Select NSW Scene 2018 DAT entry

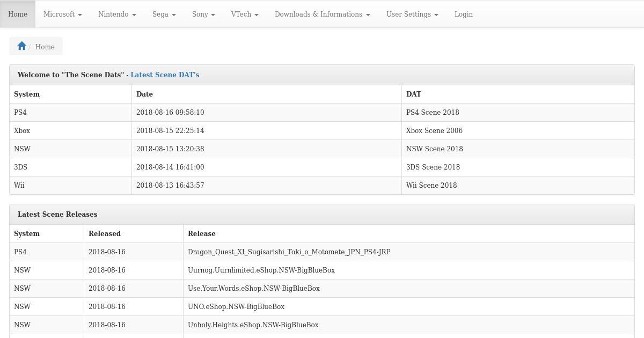pyautogui.click(x=434, y=149)
